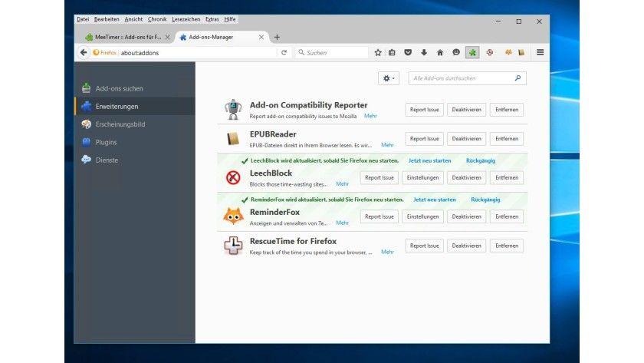Deactivate the LeechBlock extension
Viewport: 644px width, 363px height.
click(x=467, y=177)
